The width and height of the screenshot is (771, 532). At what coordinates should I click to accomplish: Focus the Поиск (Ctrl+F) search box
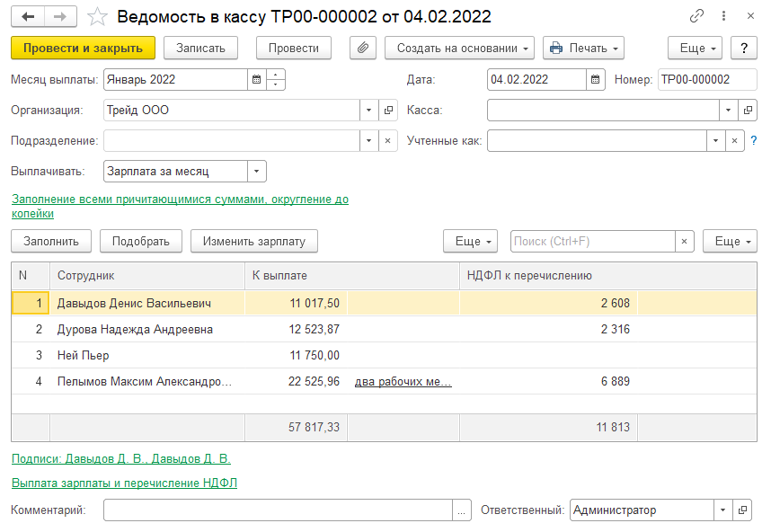click(x=593, y=242)
